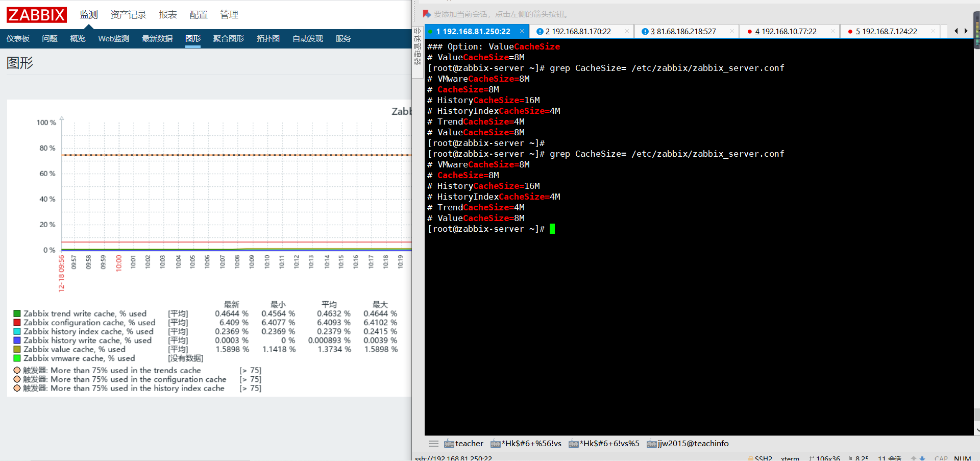Open 自动发现 submenu
The image size is (980, 461).
[x=308, y=39]
